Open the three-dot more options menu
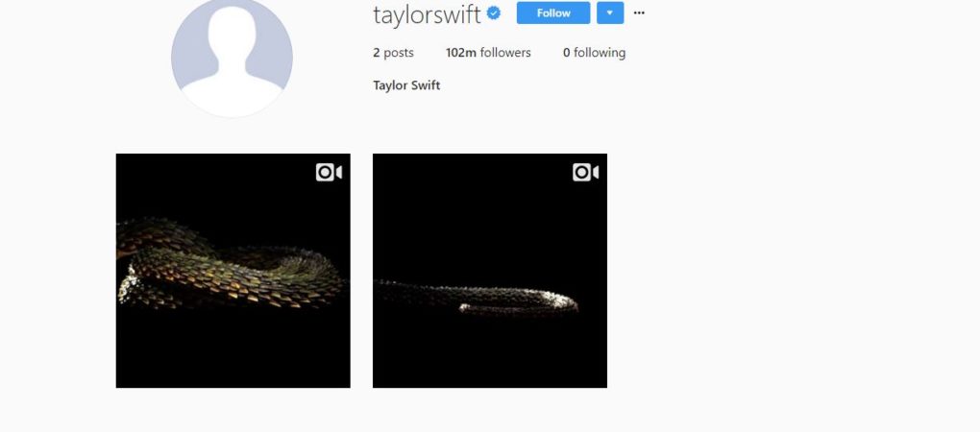 639,12
